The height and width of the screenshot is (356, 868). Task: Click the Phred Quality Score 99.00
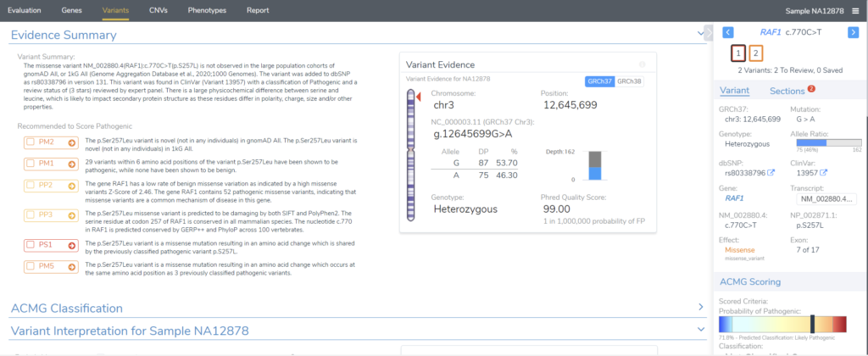556,209
